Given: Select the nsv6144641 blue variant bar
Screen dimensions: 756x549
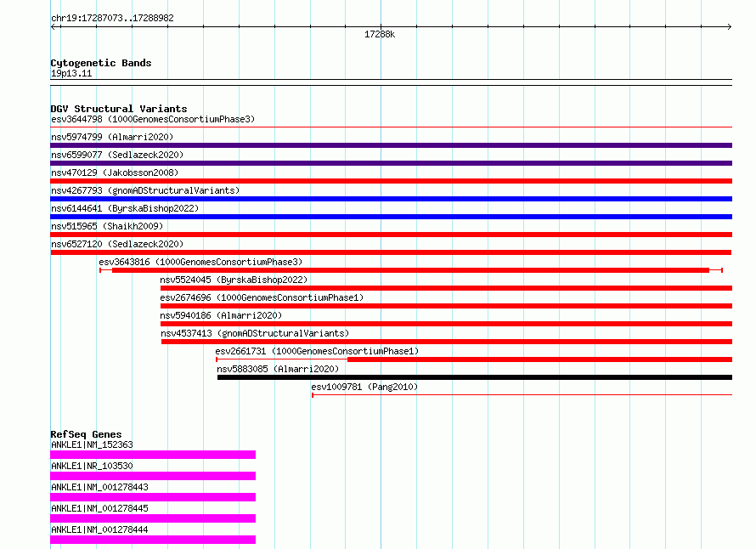Looking at the screenshot, I should tap(391, 217).
